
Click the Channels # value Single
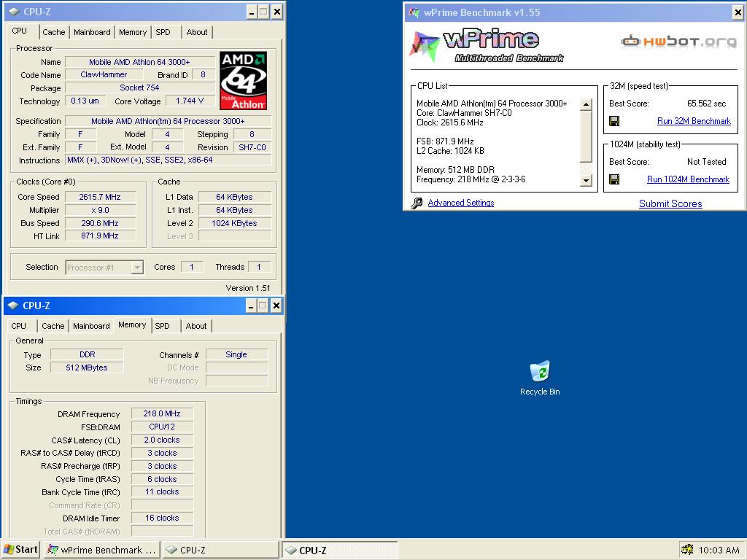point(236,355)
